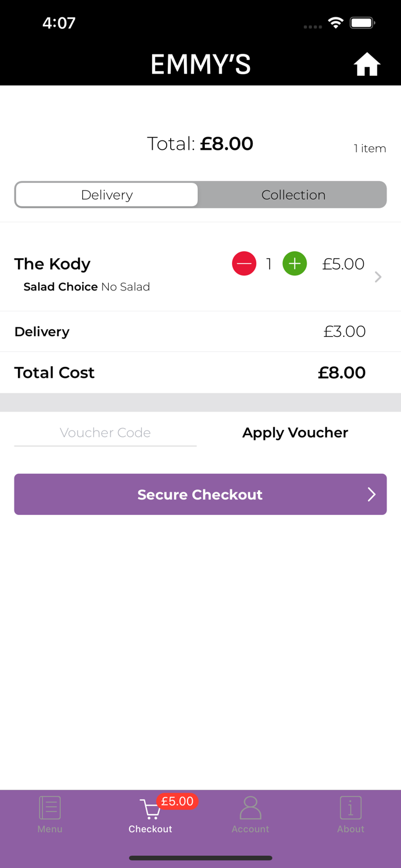Tap the £5.00 cart badge
This screenshot has height=868, width=401.
(x=177, y=801)
